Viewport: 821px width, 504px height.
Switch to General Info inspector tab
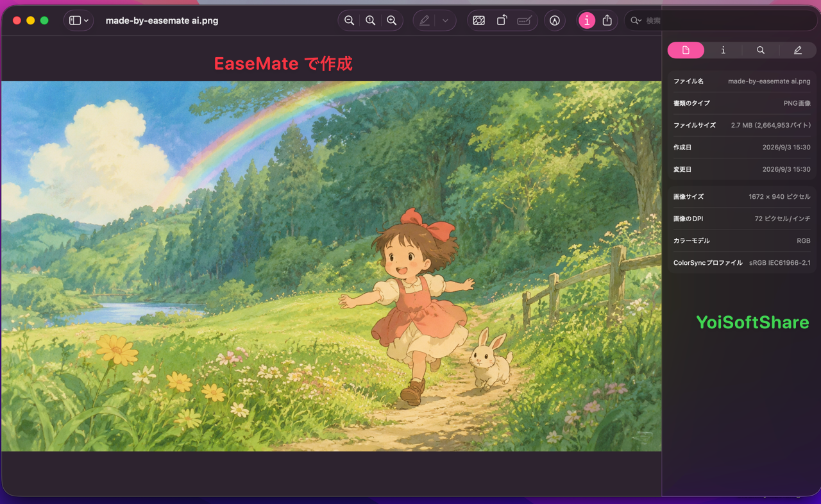click(x=686, y=50)
